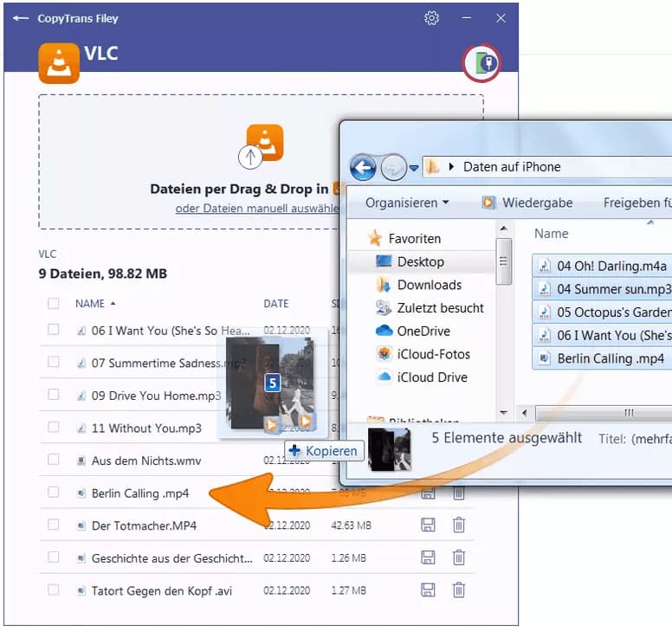Select 06 I Want You file in Explorer
Image resolution: width=672 pixels, height=631 pixels.
tap(602, 336)
